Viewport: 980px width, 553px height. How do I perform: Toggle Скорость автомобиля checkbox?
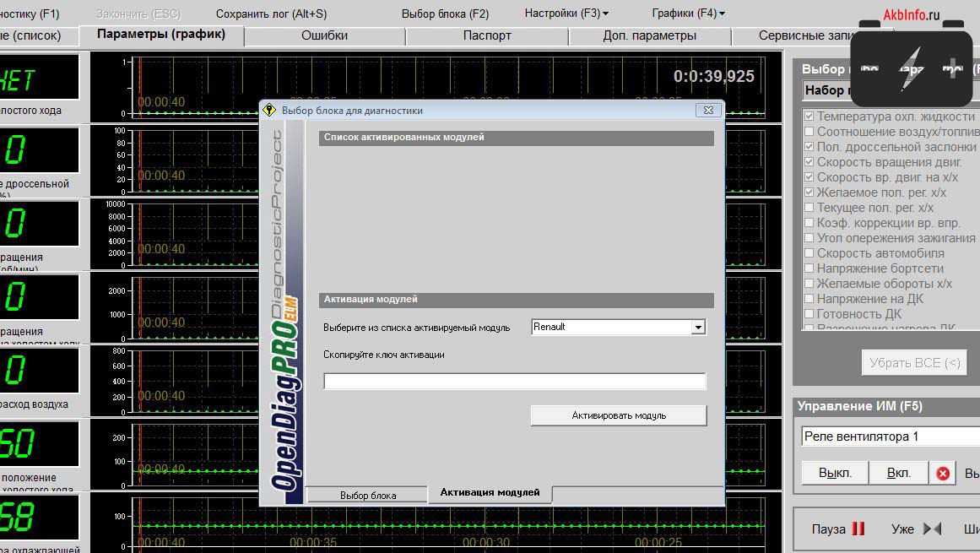pos(809,253)
